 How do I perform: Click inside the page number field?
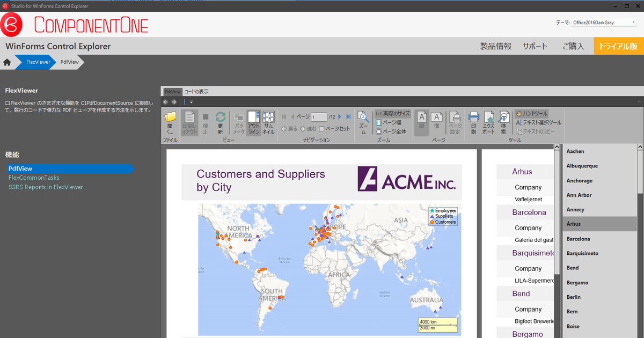(319, 116)
